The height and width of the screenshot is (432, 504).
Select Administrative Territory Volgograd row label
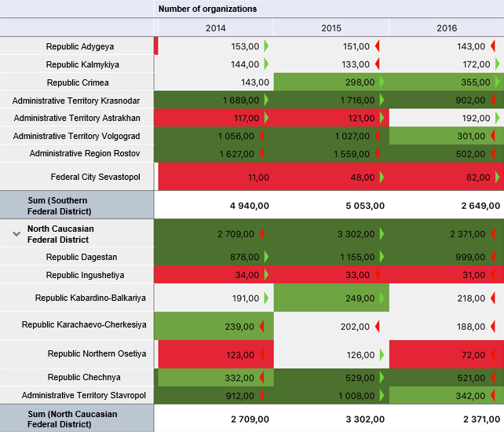tap(76, 136)
